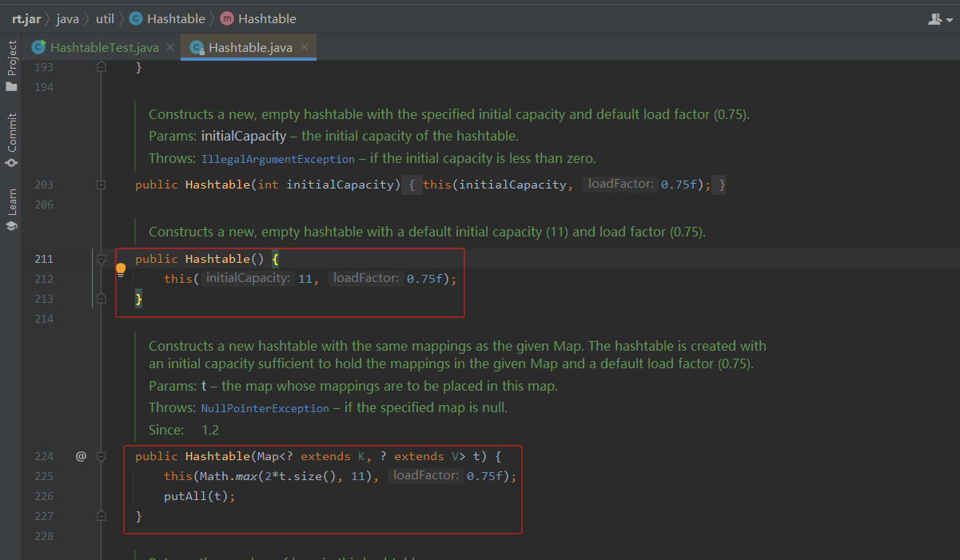Click the Commit icon in the sidebar
The image size is (960, 560).
click(11, 163)
